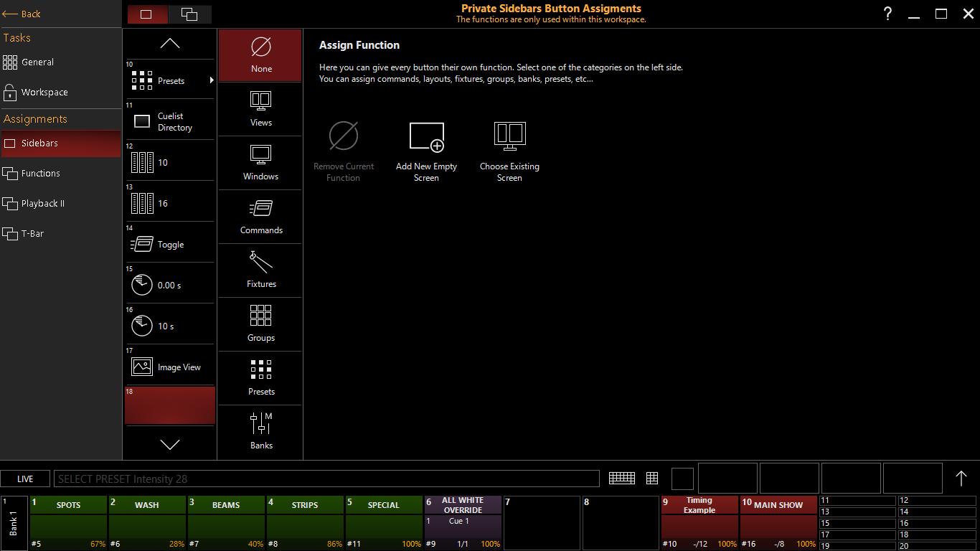The image size is (980, 551).
Task: Go back using the Back arrow
Action: (22, 14)
